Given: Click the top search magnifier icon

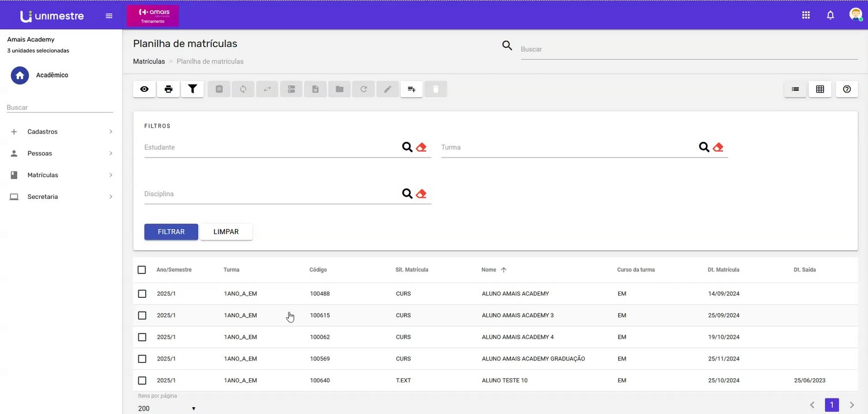Looking at the screenshot, I should pos(507,45).
